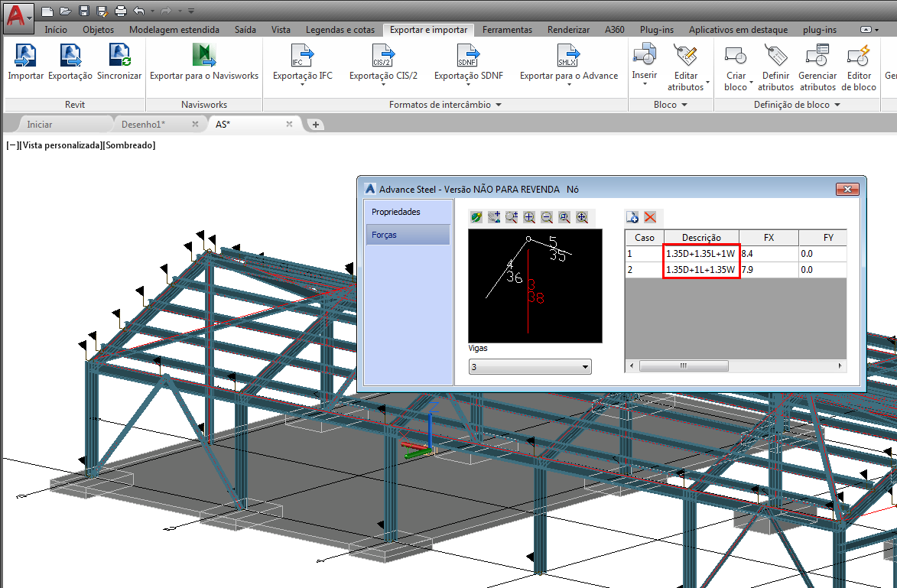Viewport: 897px width, 588px height.
Task: Click the zoom extents icon in dialog
Action: [x=583, y=217]
